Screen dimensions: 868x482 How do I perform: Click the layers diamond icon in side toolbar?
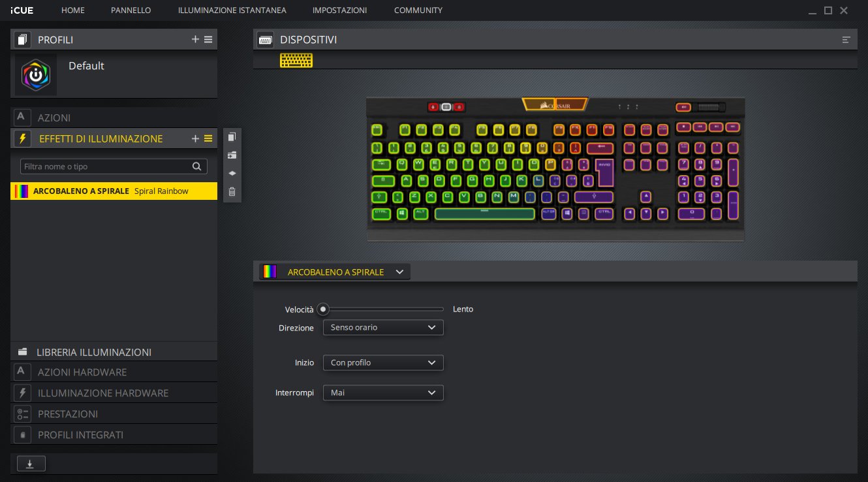click(x=232, y=173)
